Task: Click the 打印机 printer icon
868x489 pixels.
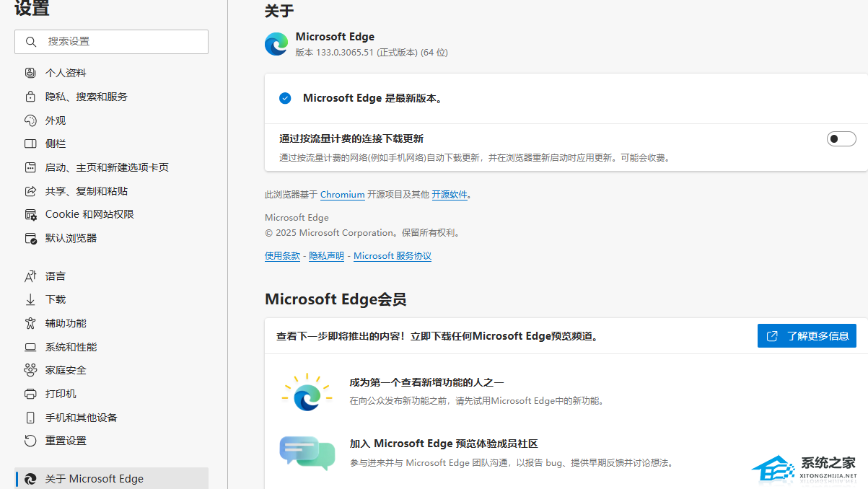Action: click(x=30, y=393)
